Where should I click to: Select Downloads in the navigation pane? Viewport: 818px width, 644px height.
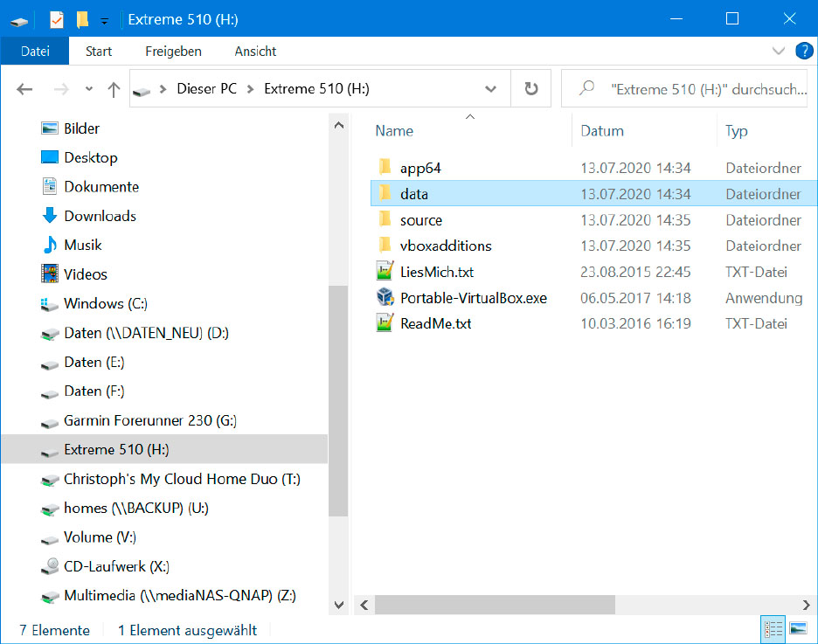point(102,215)
